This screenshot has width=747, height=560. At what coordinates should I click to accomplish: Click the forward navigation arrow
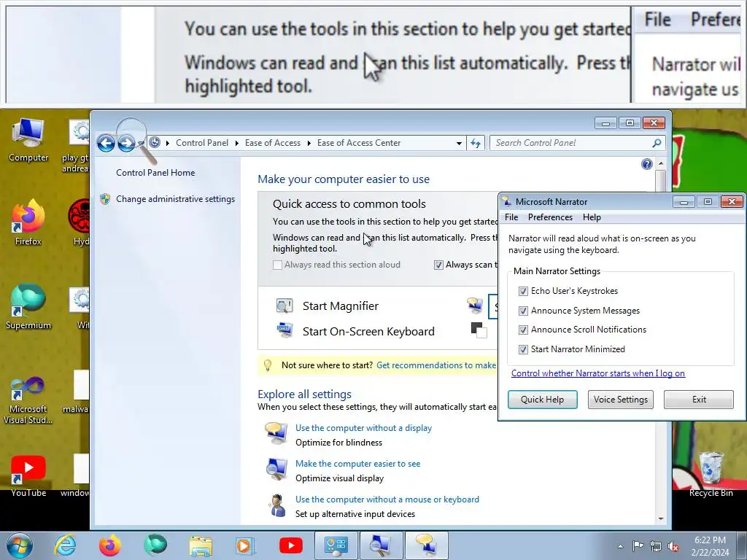[x=126, y=143]
